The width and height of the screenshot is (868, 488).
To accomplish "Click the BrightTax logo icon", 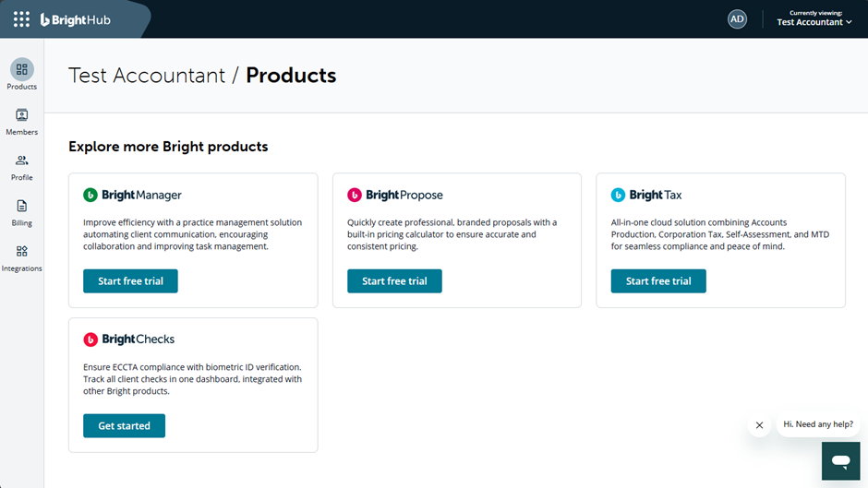I will (618, 195).
